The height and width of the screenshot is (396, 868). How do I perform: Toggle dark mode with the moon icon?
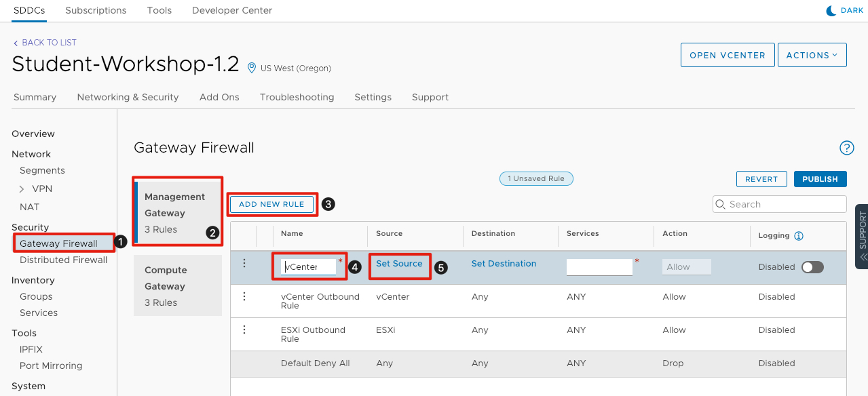point(831,11)
